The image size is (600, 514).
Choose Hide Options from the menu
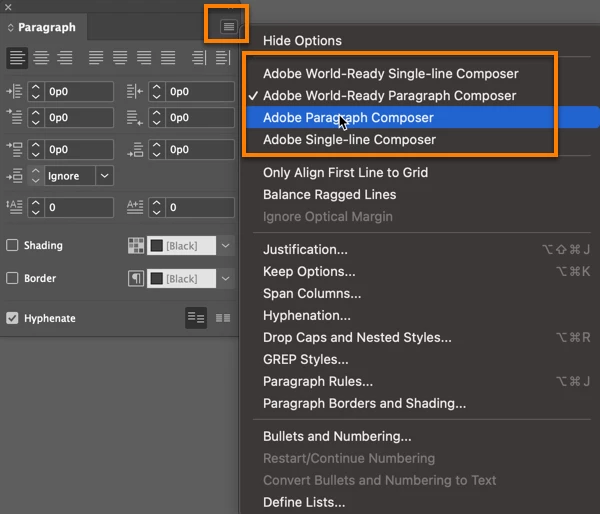point(302,41)
